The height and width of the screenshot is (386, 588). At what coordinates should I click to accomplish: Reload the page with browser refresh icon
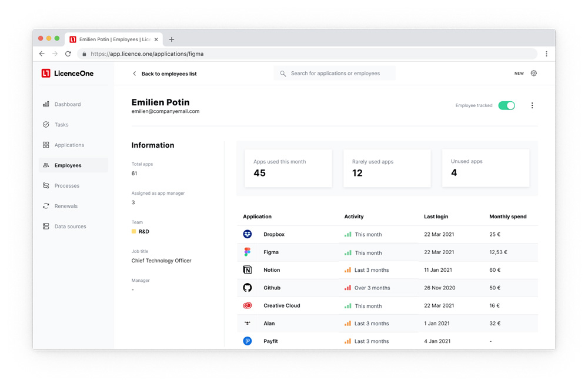tap(68, 54)
